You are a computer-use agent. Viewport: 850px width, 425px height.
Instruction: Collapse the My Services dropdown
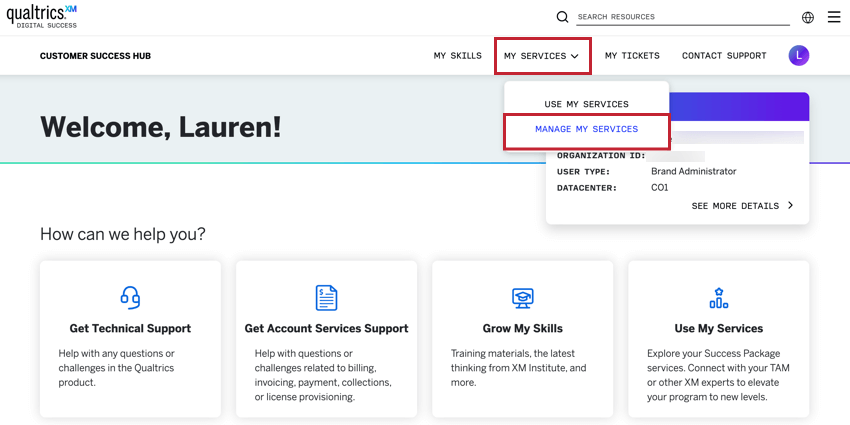click(542, 56)
